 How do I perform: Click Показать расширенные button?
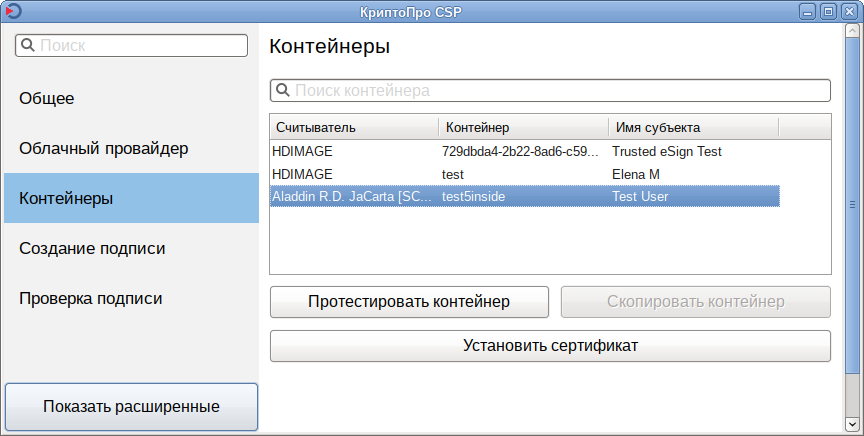(131, 407)
